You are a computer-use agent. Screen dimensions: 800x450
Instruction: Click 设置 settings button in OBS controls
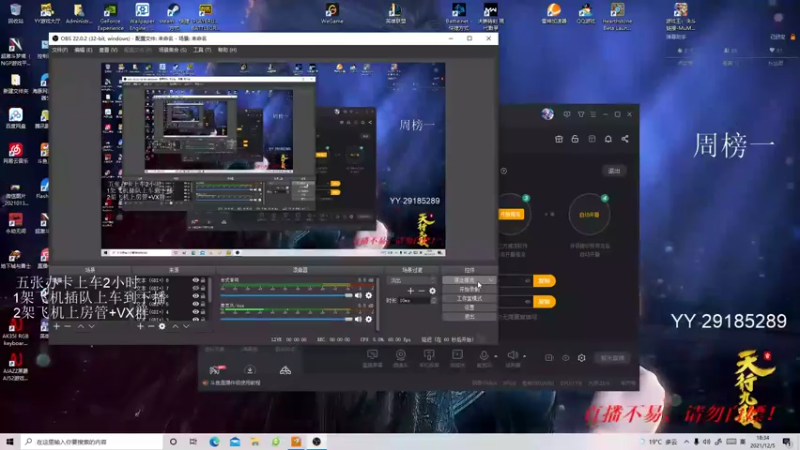point(469,307)
